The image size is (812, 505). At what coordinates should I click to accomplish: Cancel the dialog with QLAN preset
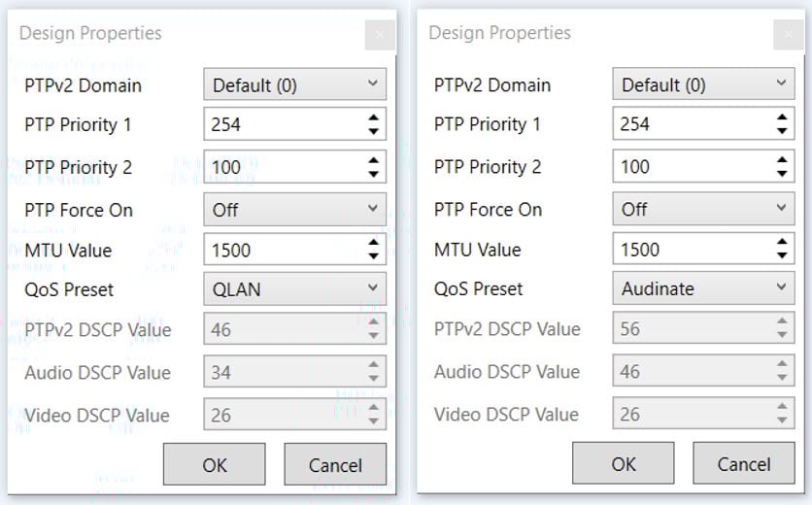pyautogui.click(x=335, y=465)
